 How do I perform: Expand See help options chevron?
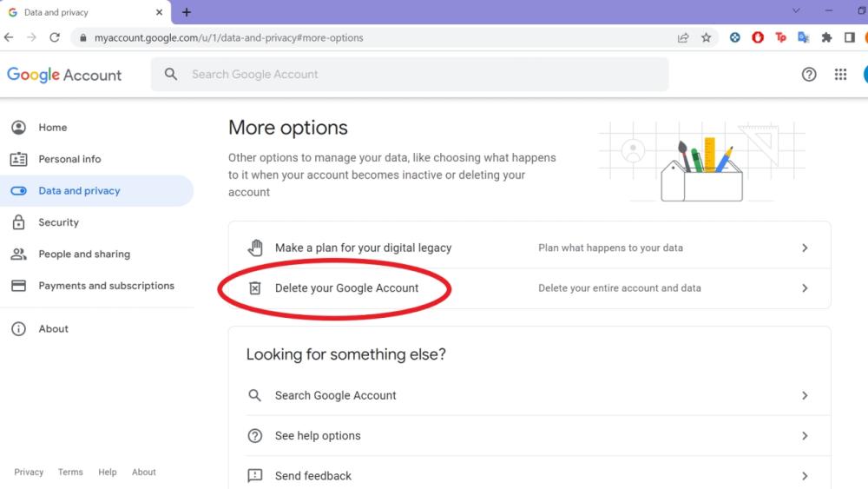[x=805, y=436]
